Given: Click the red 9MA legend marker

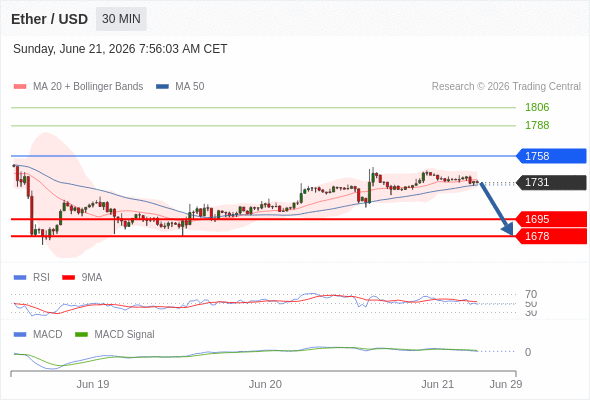Looking at the screenshot, I should (x=68, y=278).
